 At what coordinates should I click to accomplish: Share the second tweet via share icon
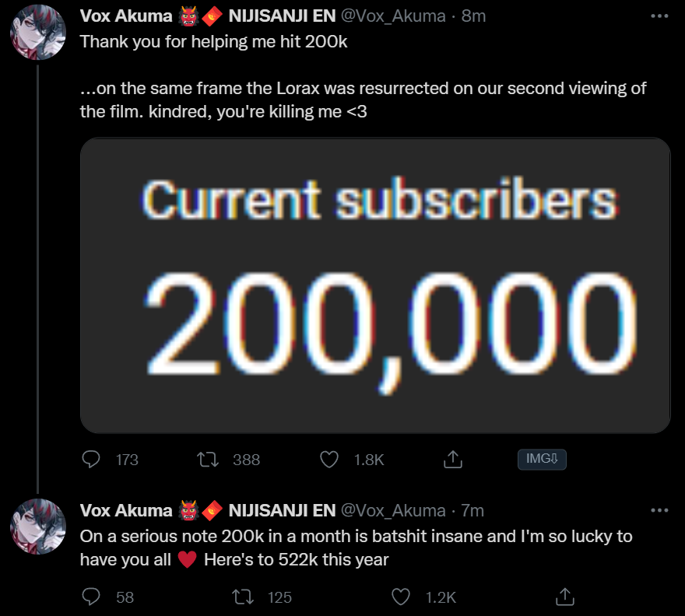click(563, 597)
